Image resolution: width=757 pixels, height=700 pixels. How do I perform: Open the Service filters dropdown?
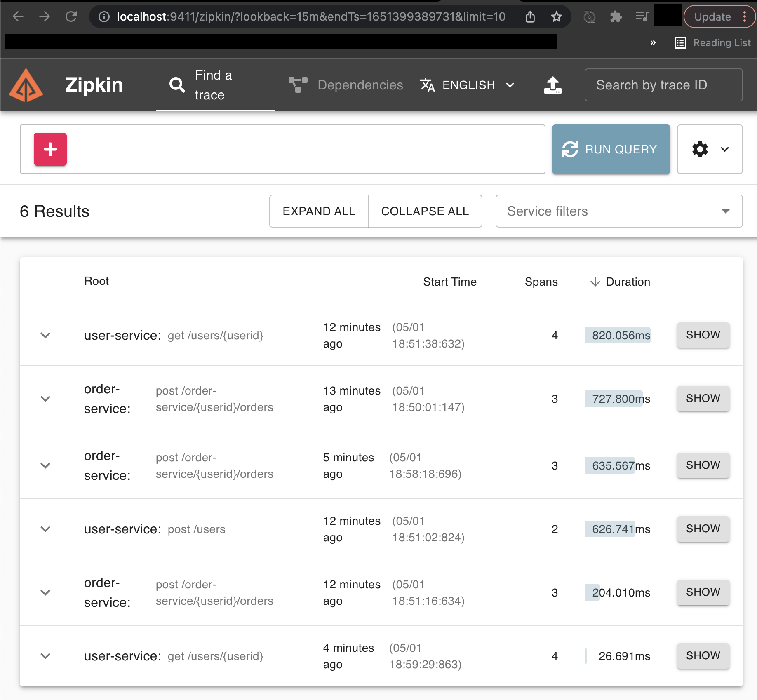pos(619,211)
